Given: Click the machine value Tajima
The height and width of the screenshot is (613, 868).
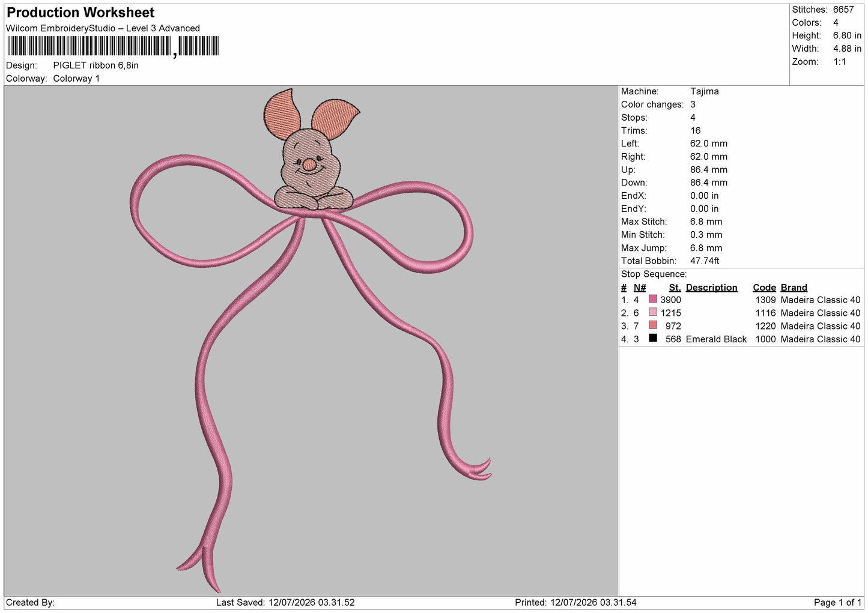Looking at the screenshot, I should click(x=704, y=91).
